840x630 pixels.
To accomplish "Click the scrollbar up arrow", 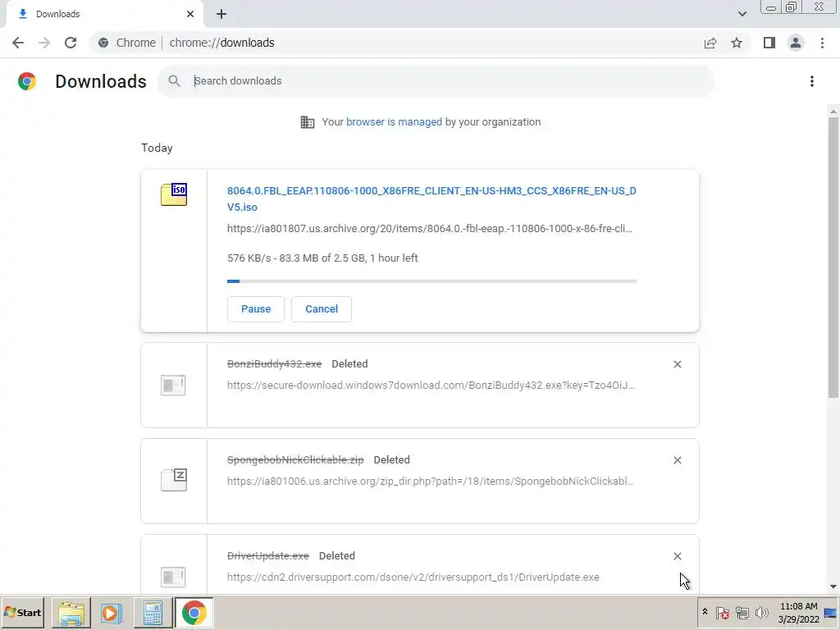I will [833, 112].
